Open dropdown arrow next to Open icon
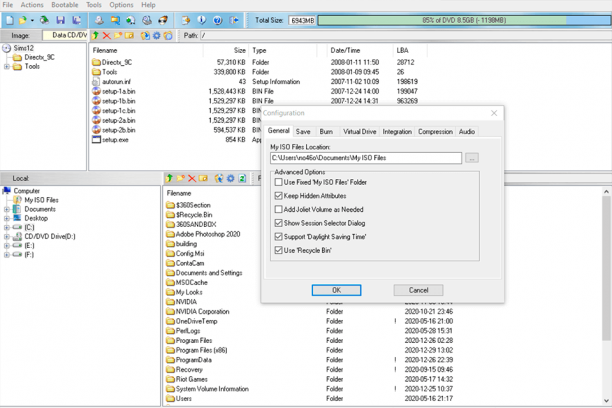The width and height of the screenshot is (612, 408). pyautogui.click(x=32, y=20)
